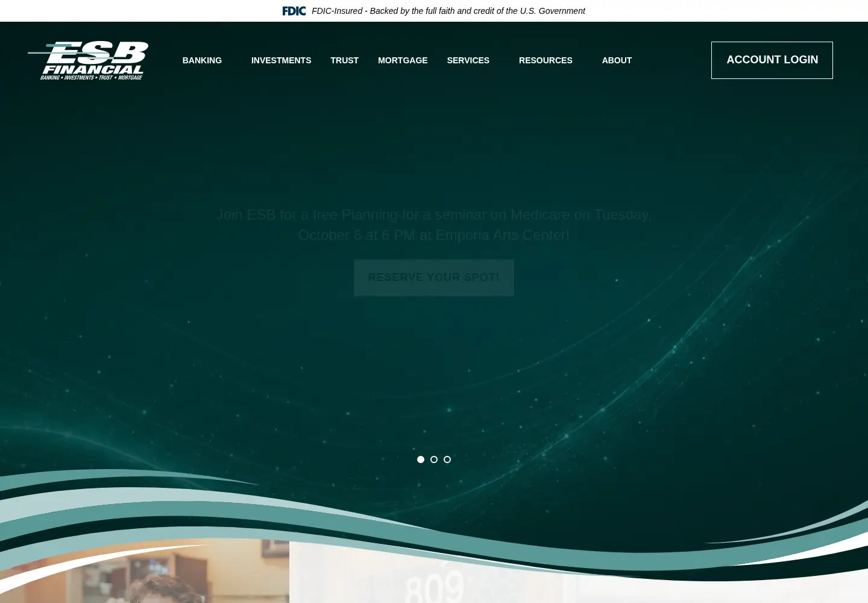Click the Account Login button
This screenshot has height=603, width=868.
[772, 60]
